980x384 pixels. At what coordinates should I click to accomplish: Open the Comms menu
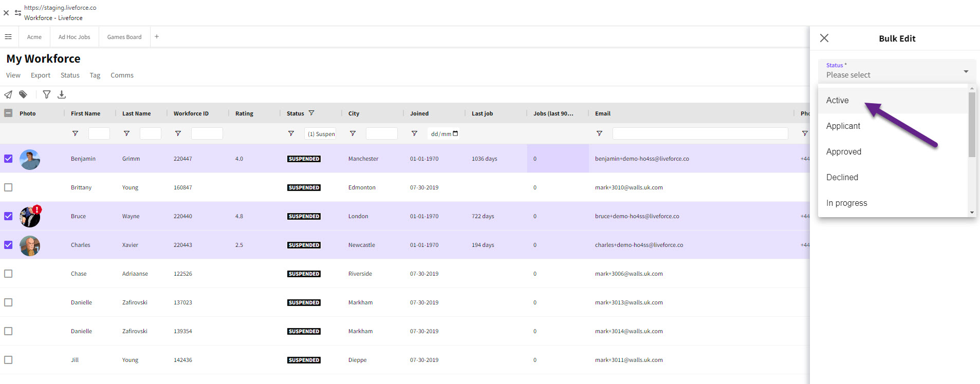(122, 75)
